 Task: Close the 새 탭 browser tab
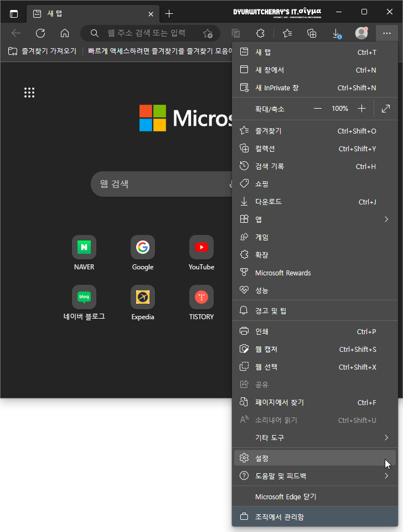[151, 14]
